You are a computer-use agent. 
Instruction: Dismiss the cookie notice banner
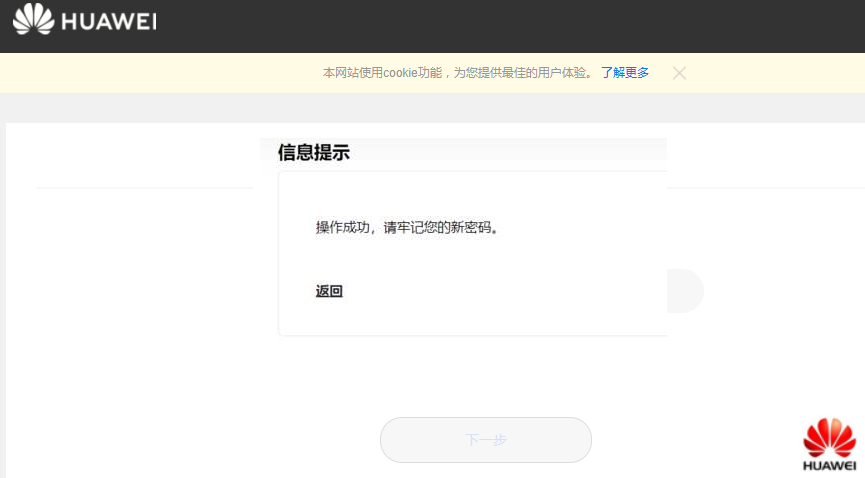[679, 73]
